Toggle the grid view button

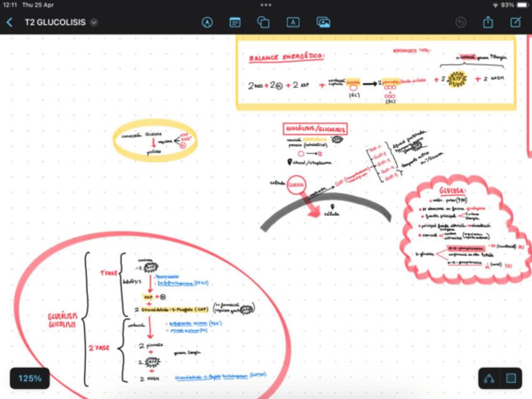[x=511, y=378]
